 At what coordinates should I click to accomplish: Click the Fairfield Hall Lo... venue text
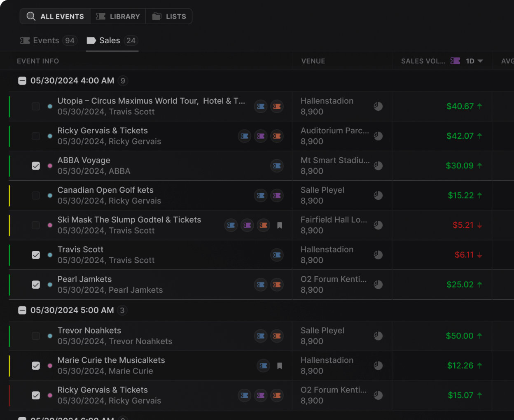[334, 220]
